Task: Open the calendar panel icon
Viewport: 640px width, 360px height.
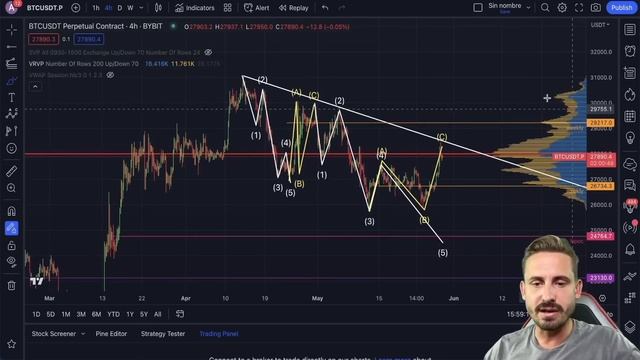Action: point(630,117)
